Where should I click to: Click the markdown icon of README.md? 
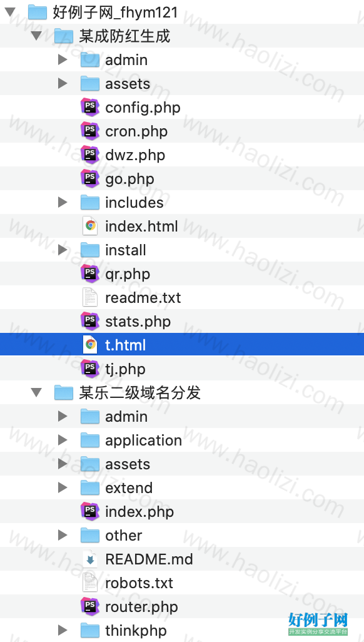(90, 559)
